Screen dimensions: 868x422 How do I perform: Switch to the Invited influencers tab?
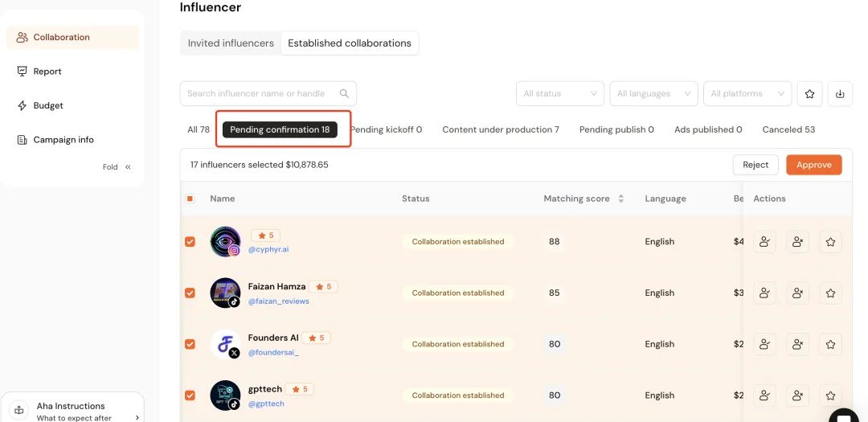231,43
